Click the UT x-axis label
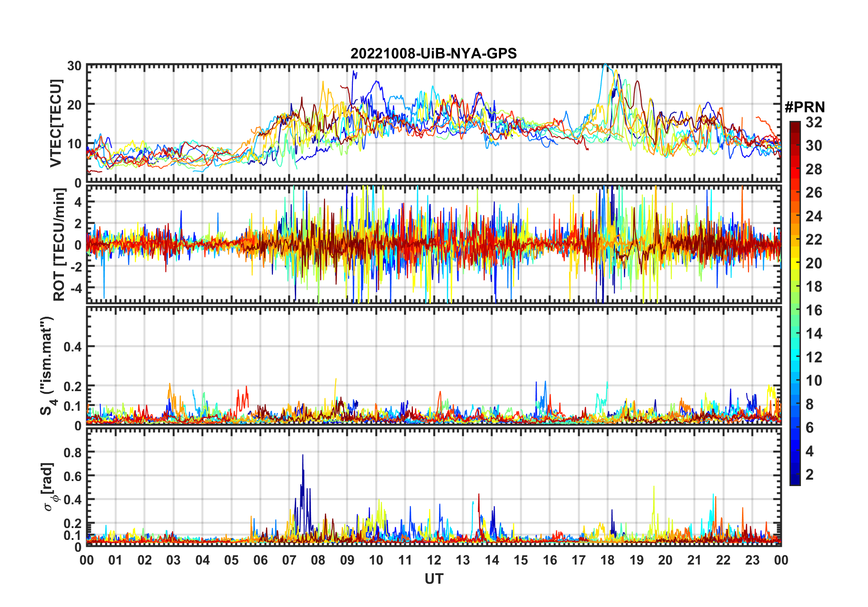This screenshot has height=607, width=868. [434, 579]
